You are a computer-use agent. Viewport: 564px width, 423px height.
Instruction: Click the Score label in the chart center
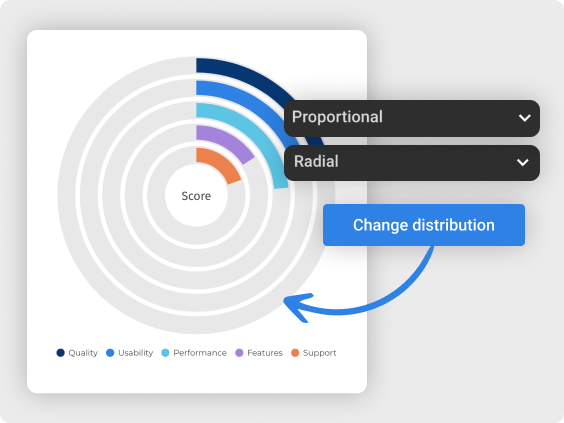pyautogui.click(x=196, y=196)
